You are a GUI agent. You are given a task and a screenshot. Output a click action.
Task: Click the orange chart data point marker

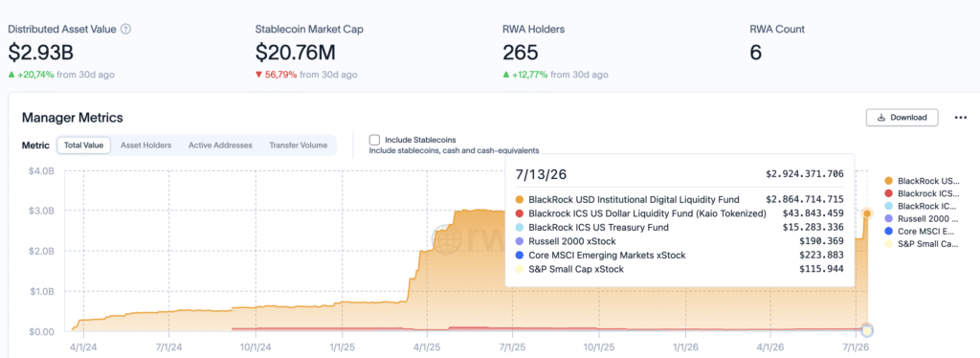pos(867,213)
